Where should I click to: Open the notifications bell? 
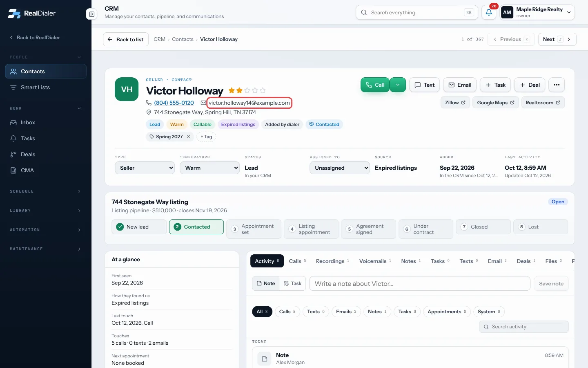pos(489,12)
